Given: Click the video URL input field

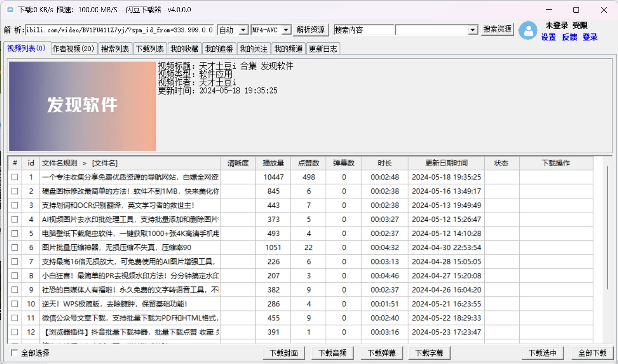Looking at the screenshot, I should (120, 30).
